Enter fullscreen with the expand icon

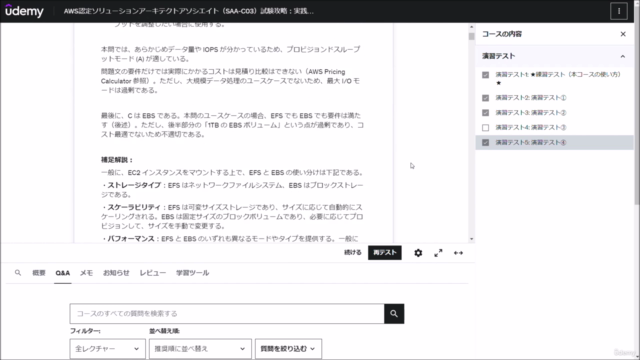tap(438, 253)
